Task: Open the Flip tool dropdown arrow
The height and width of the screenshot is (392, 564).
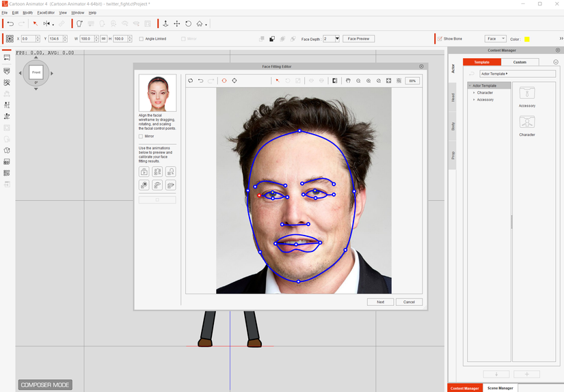Action: 53,25
